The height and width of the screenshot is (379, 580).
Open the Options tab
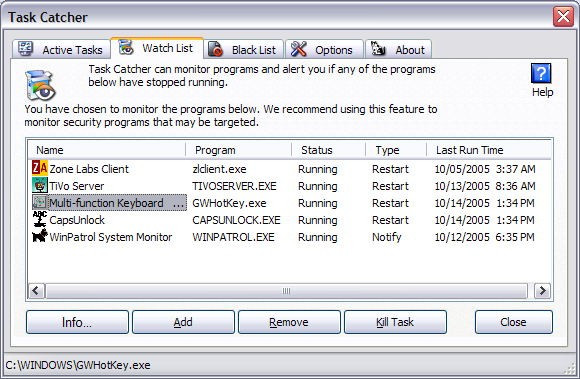325,49
